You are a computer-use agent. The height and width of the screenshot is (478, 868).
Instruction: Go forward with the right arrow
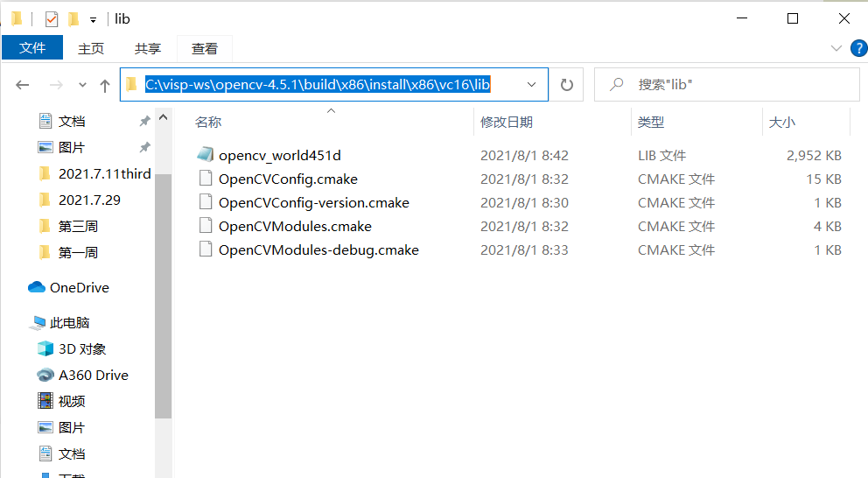[56, 85]
